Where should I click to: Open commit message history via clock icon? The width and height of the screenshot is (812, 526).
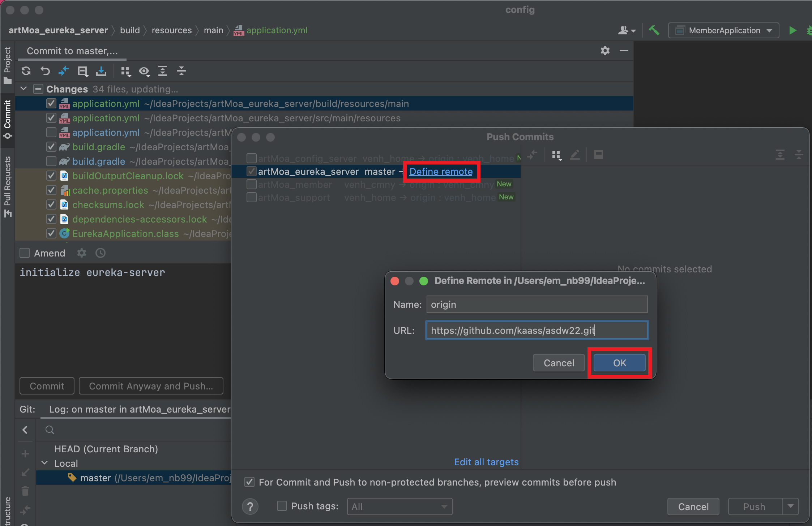pyautogui.click(x=100, y=253)
